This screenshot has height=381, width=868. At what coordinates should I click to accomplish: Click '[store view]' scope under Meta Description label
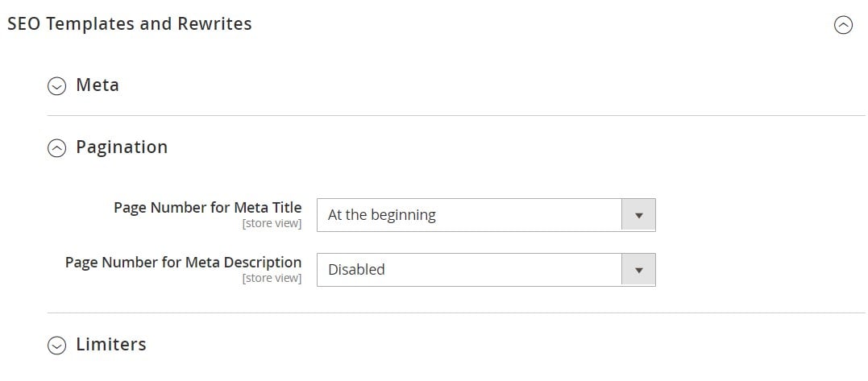(x=272, y=278)
